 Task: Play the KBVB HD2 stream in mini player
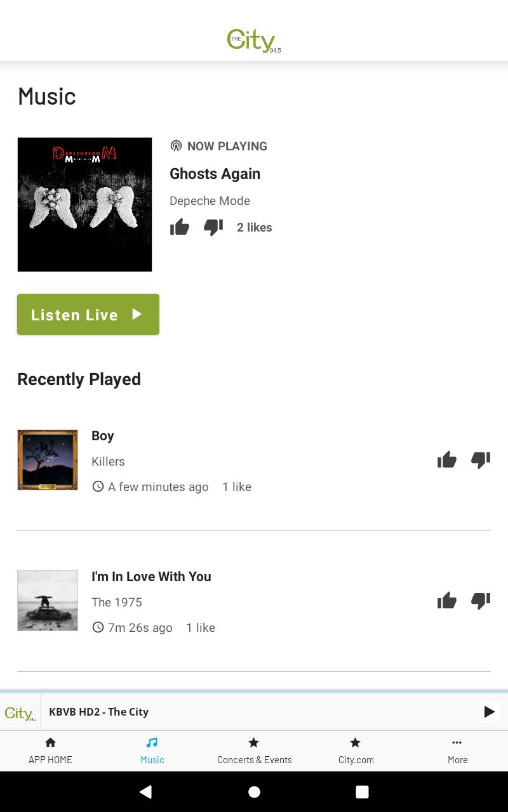click(x=489, y=712)
